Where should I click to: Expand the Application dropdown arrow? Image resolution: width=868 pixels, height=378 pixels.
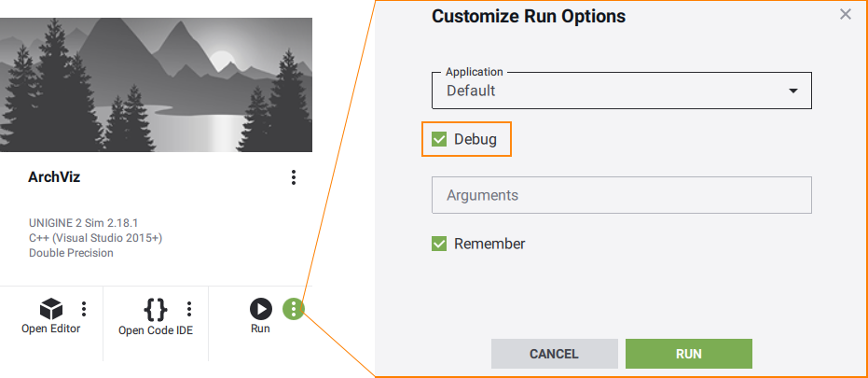793,91
